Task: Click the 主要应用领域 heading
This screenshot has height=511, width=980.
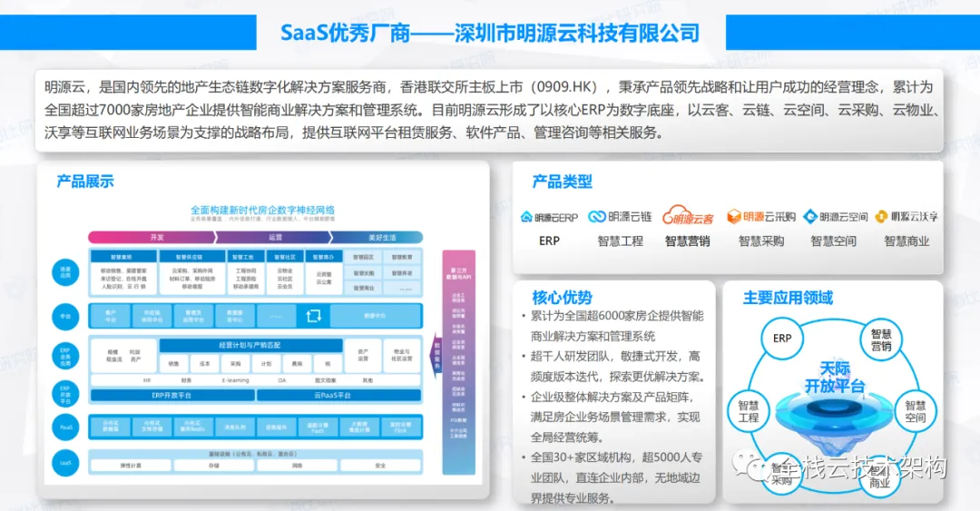Action: (x=788, y=298)
